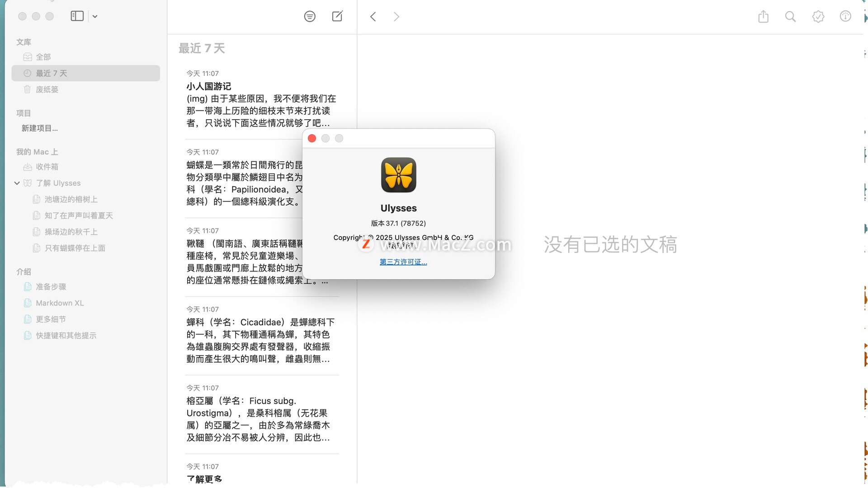Click the Ulysses butterfly app icon
Screen dimensions: 868x488
tap(399, 175)
